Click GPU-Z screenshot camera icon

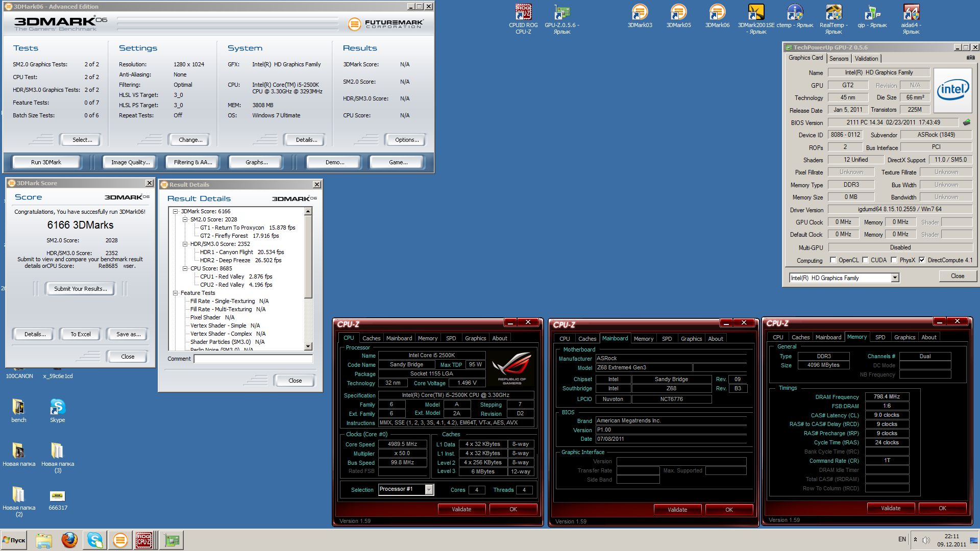(970, 58)
